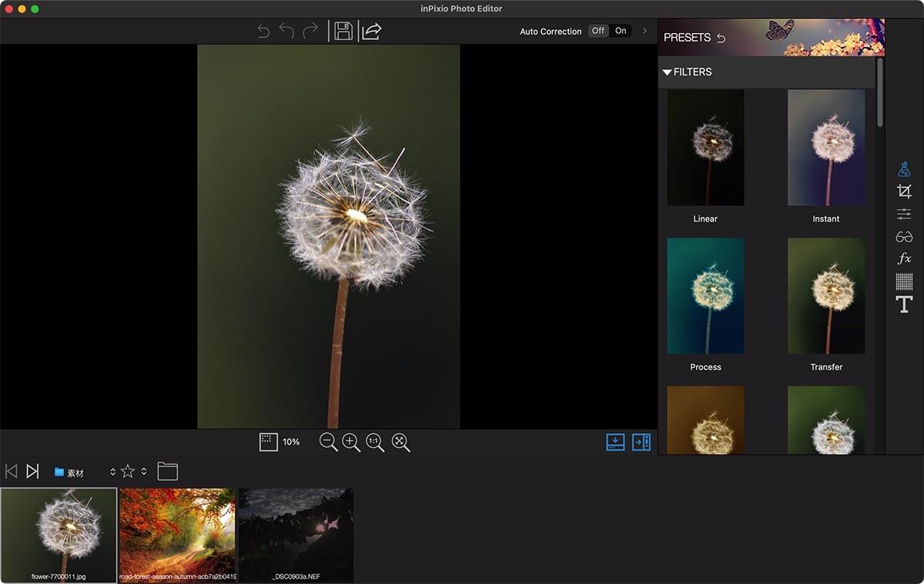924x584 pixels.
Task: Collapse the FILTERS section
Action: 668,72
